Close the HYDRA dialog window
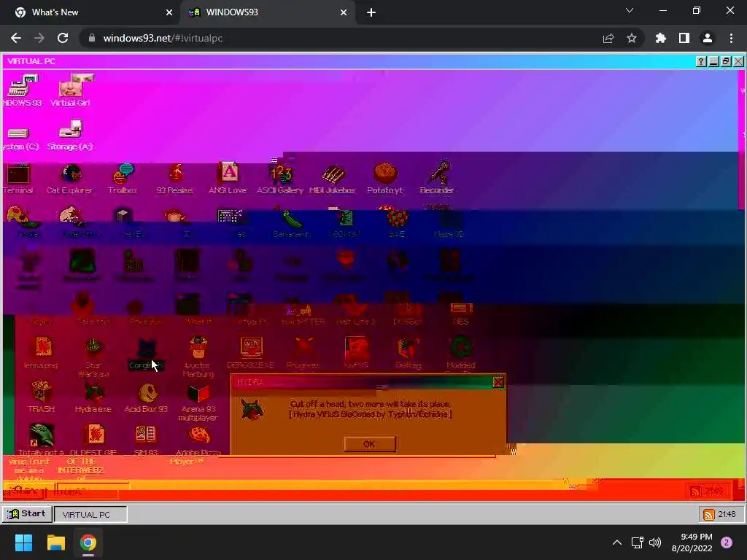747x560 pixels. pos(498,382)
